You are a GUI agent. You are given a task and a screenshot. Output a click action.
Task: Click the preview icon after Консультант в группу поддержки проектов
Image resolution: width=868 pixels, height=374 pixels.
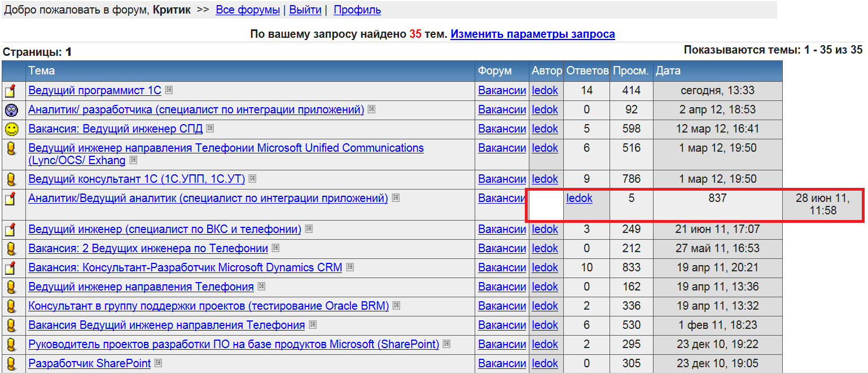[x=397, y=306]
